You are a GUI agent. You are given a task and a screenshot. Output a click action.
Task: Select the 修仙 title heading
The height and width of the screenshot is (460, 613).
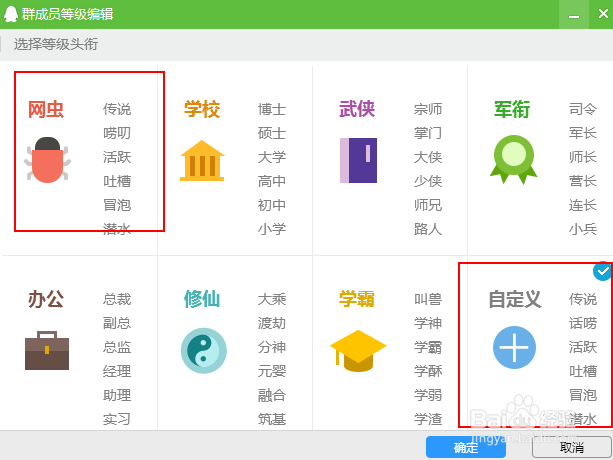202,299
